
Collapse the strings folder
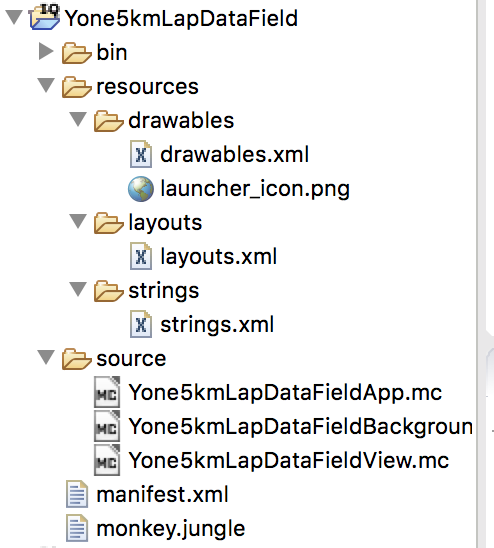point(78,289)
